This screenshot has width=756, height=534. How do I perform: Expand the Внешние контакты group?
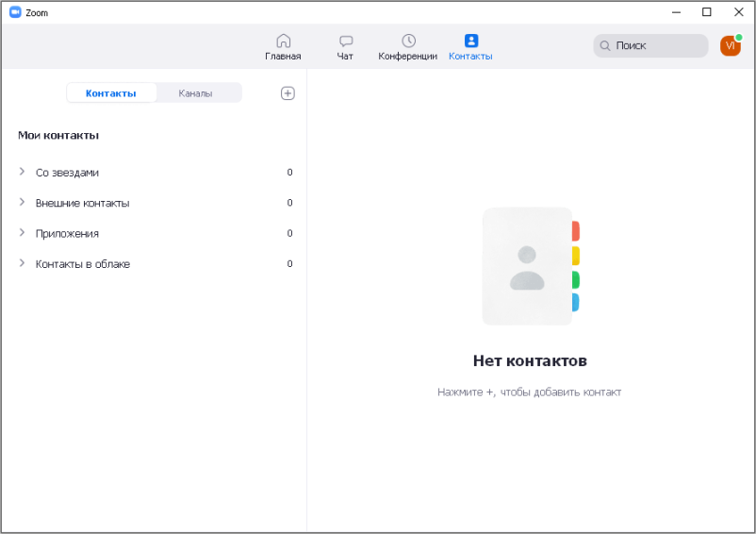(23, 203)
